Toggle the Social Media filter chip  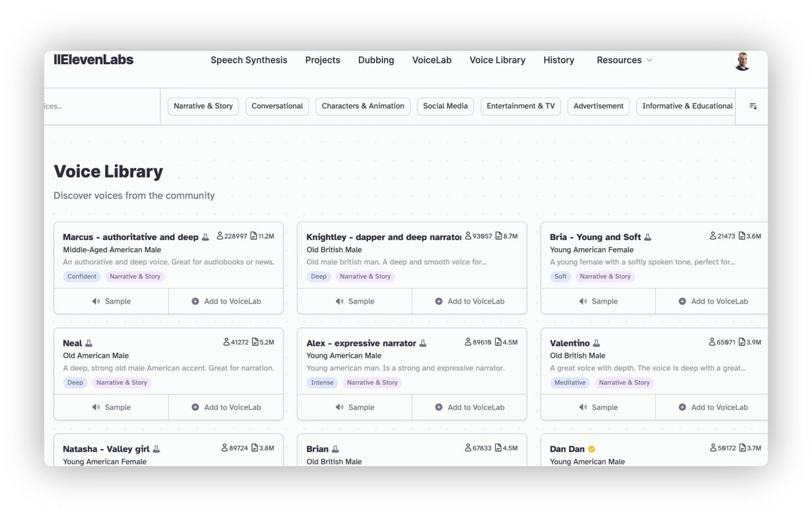click(445, 106)
